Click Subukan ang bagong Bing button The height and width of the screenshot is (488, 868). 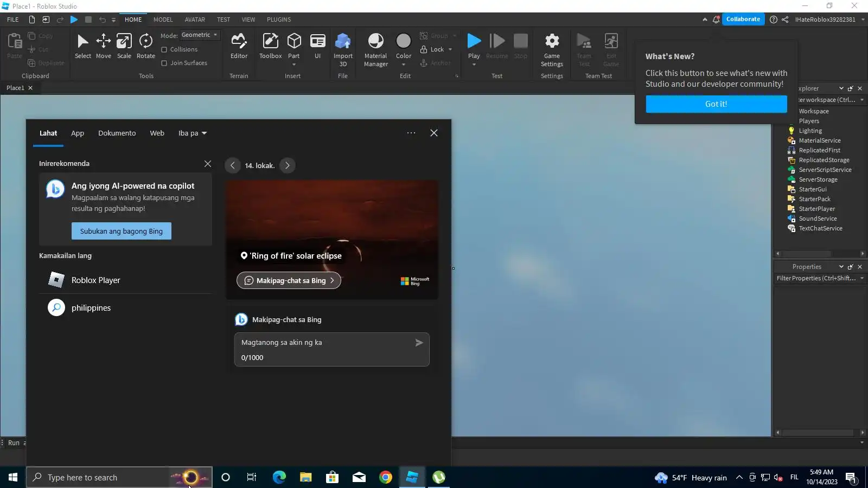pos(122,231)
